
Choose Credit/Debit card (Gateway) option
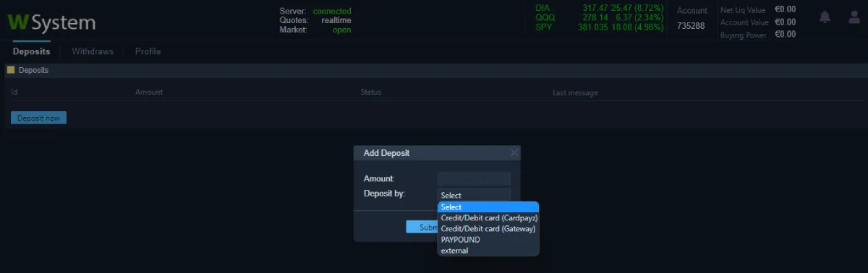(x=488, y=228)
